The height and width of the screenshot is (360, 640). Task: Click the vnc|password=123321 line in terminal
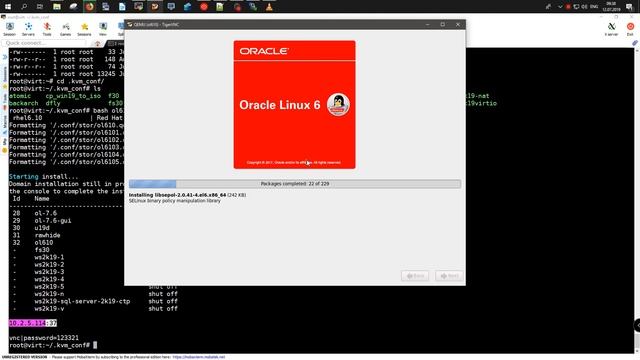click(x=44, y=338)
